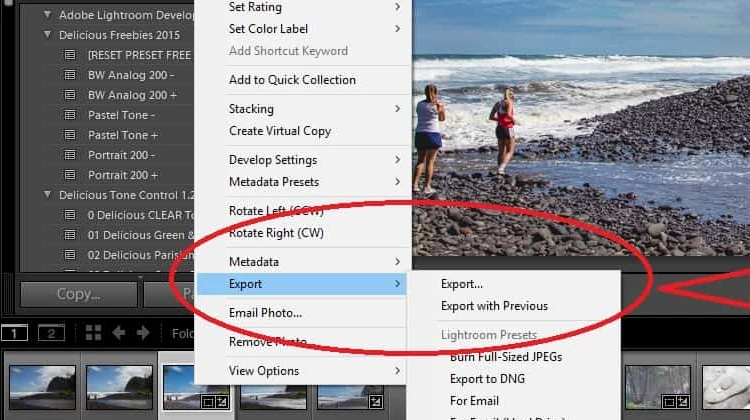
Task: Expand the Develop Settings submenu arrow
Action: [x=397, y=160]
